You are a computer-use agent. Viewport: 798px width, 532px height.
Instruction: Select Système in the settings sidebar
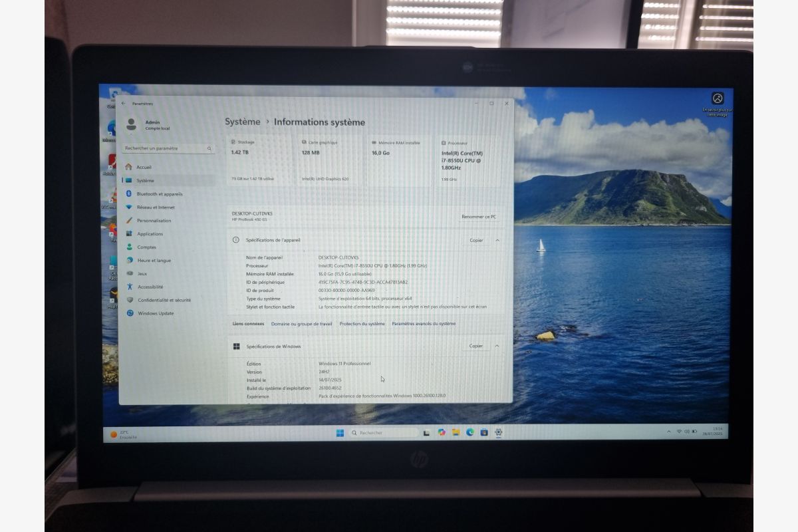(169, 180)
